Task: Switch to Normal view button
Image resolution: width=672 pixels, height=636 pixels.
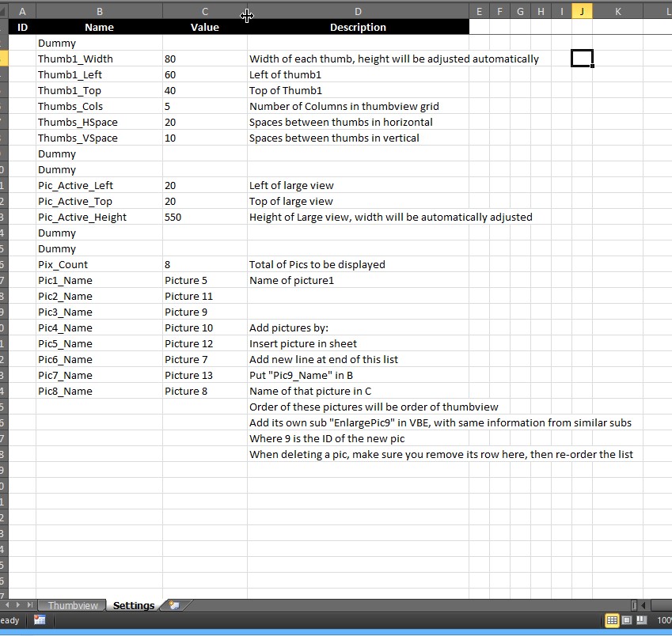Action: click(612, 619)
